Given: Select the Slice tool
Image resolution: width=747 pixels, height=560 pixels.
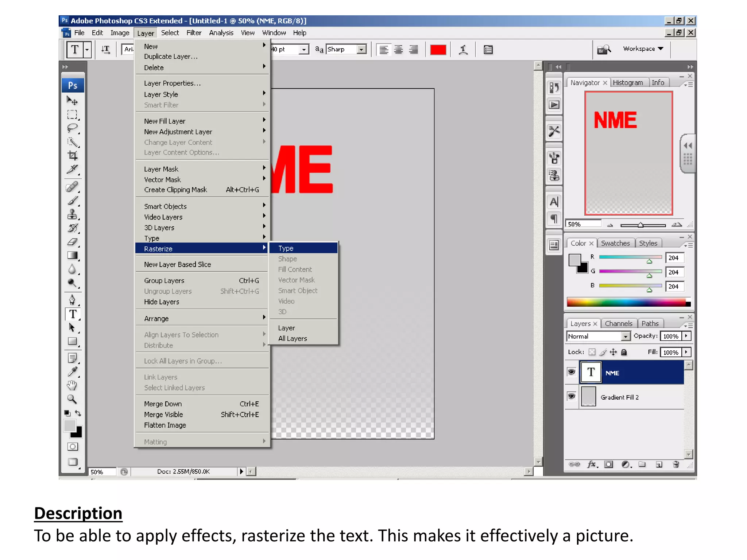Looking at the screenshot, I should point(73,169).
